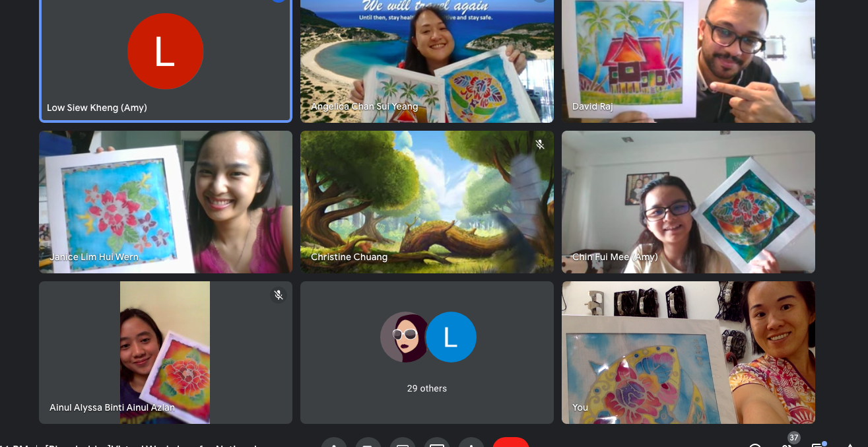Click the present screen button
The image size is (868, 447).
coord(437,444)
